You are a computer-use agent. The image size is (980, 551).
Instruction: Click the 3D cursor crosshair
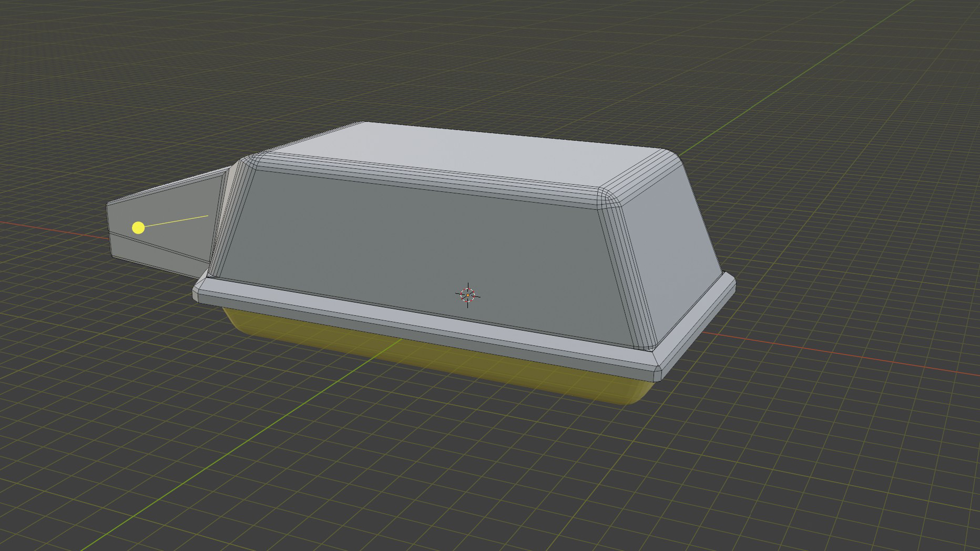(468, 295)
